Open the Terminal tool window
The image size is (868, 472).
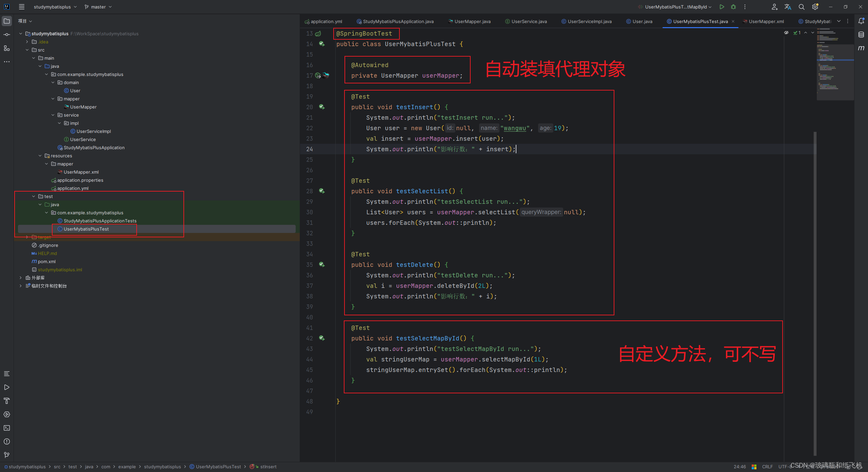click(7, 428)
